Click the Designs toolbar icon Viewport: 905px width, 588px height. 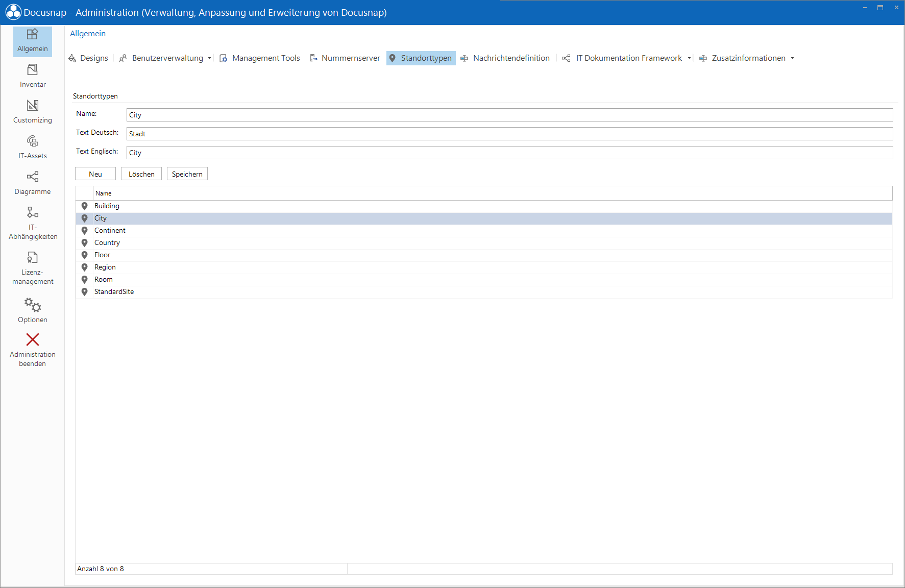[72, 58]
